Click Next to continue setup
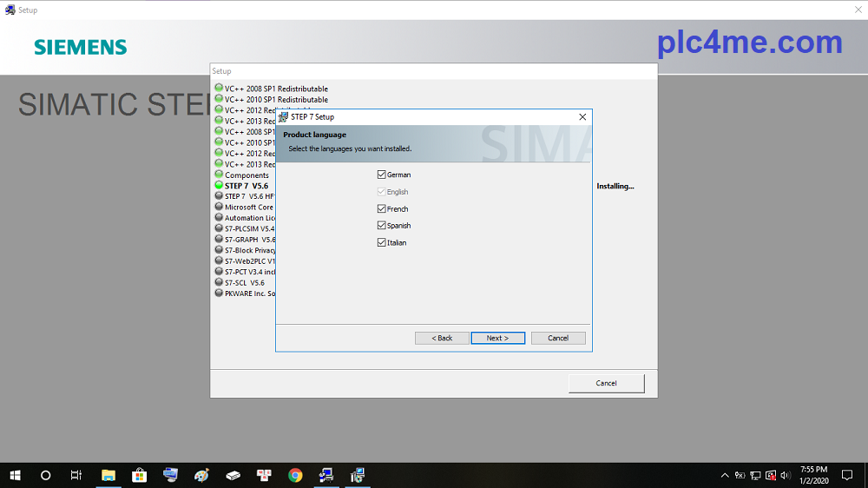The image size is (868, 488). point(497,338)
